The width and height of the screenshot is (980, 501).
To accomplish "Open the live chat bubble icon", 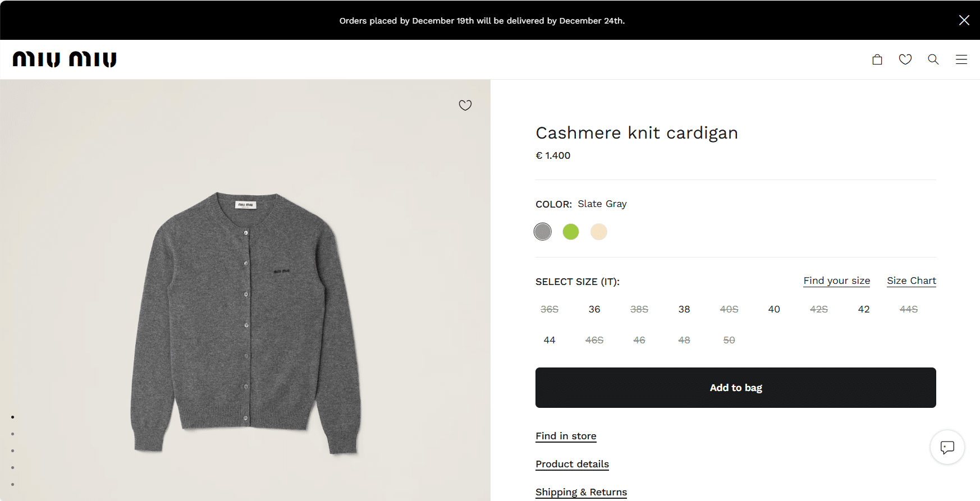I will point(947,447).
